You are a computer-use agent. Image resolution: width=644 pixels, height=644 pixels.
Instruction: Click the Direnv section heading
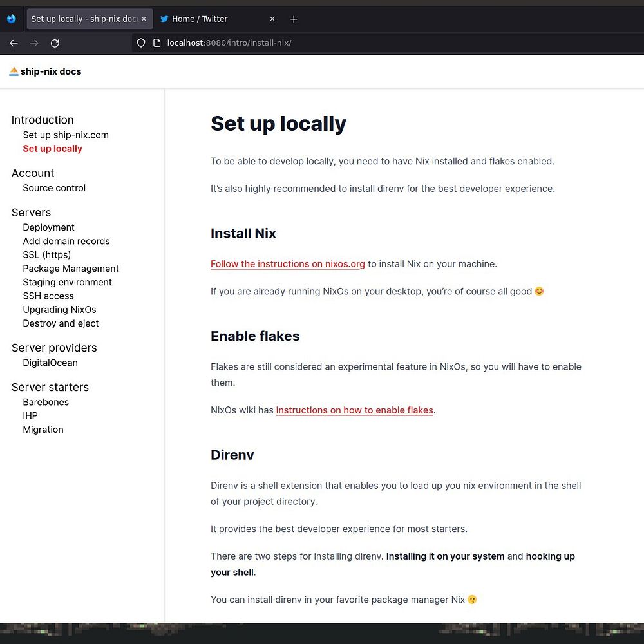pos(232,455)
